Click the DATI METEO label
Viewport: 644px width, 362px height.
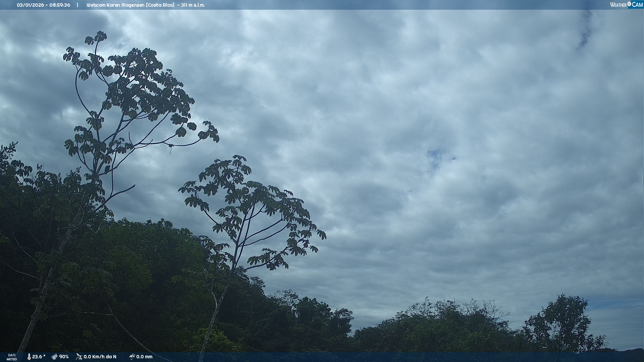point(12,357)
